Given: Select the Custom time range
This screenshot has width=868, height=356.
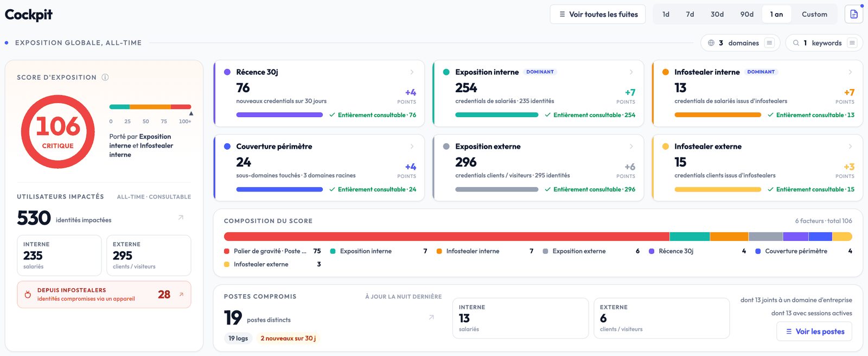Looking at the screenshot, I should tap(815, 14).
